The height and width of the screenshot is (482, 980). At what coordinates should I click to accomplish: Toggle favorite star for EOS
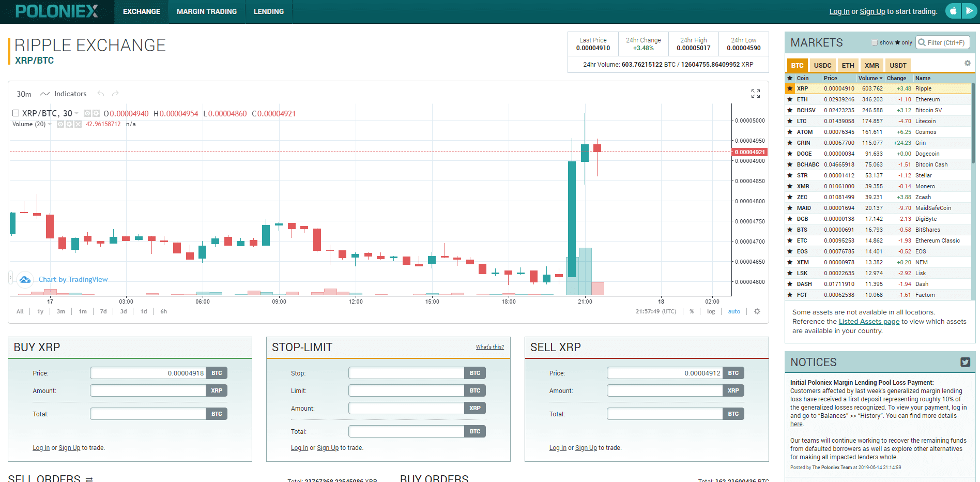790,251
